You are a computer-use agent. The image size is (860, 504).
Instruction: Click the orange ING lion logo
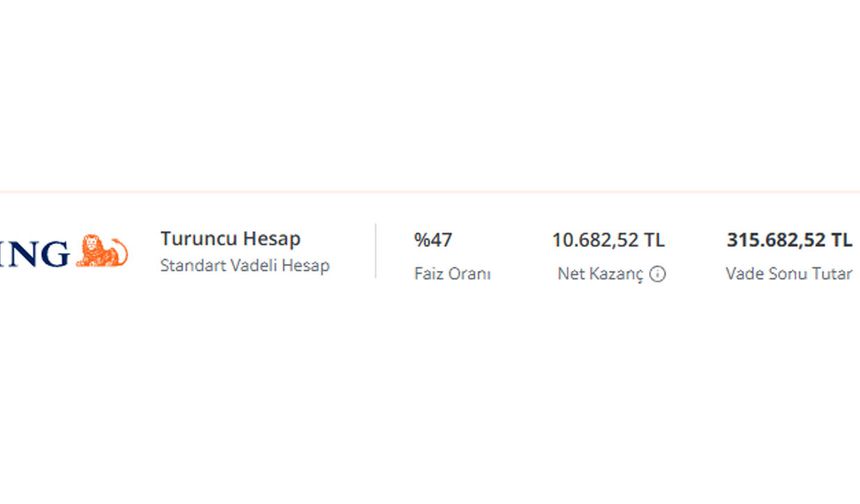[102, 251]
